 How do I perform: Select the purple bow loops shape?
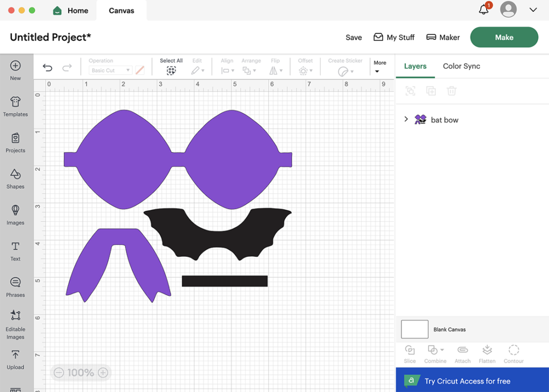click(178, 160)
